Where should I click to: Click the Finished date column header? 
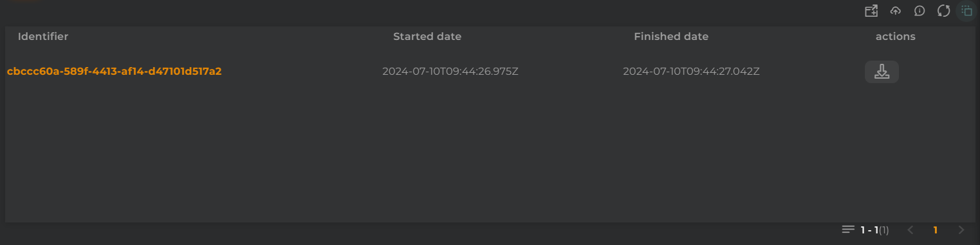pyautogui.click(x=671, y=37)
